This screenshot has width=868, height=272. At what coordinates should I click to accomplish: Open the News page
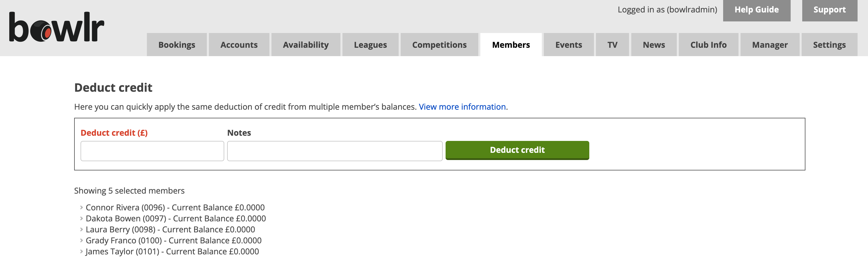(654, 45)
